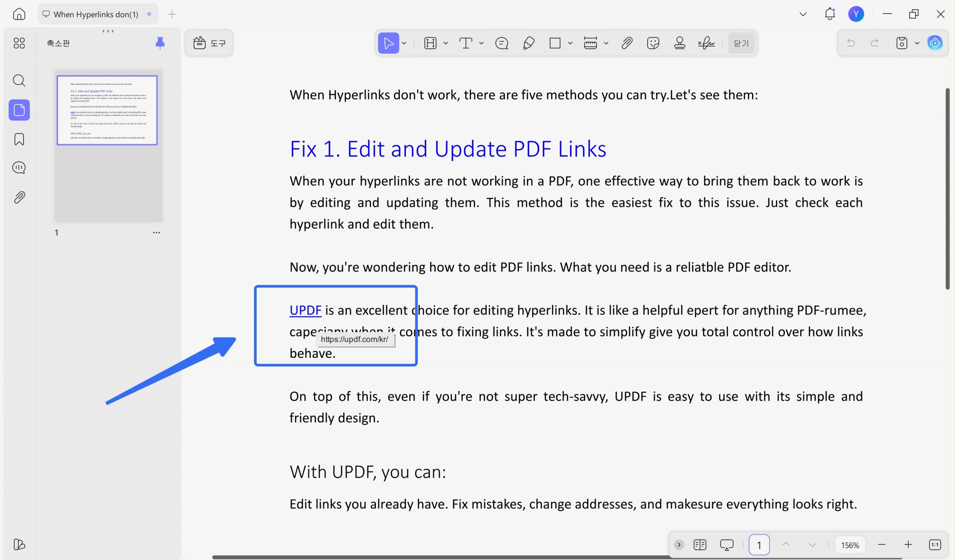Open the signature tool

tap(707, 43)
